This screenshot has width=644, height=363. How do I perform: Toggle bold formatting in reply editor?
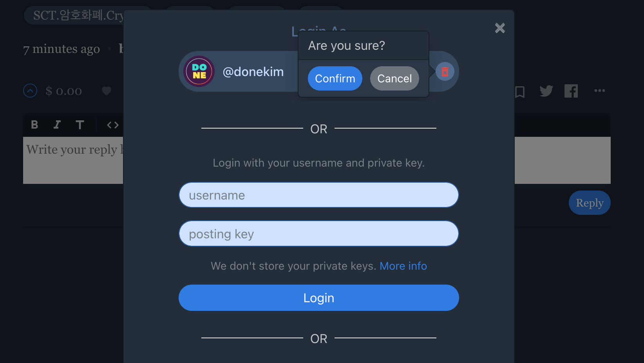click(34, 125)
